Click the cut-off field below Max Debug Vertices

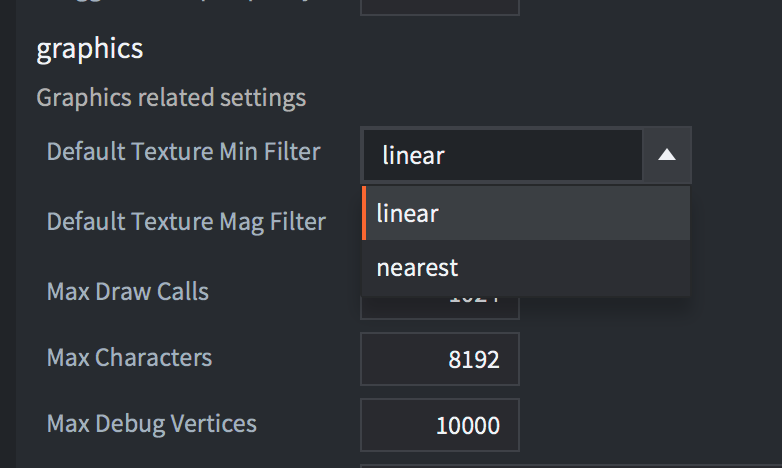[571, 466]
